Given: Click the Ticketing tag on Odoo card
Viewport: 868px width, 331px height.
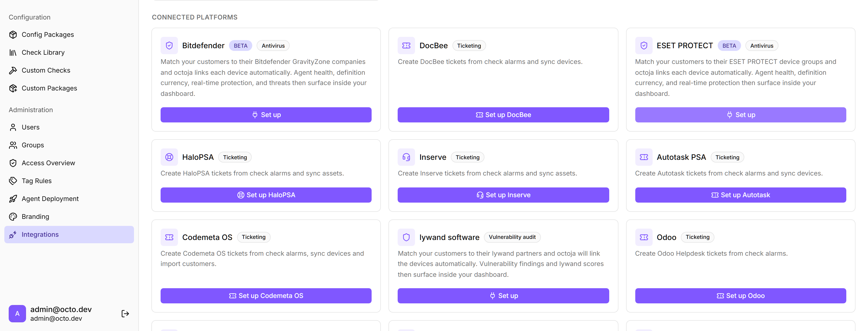Looking at the screenshot, I should coord(697,237).
